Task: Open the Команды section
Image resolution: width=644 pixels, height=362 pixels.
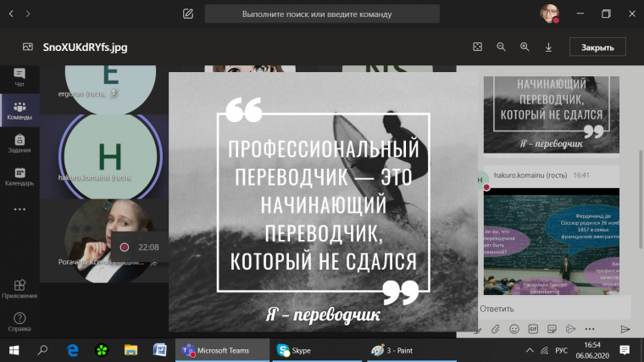Action: (x=19, y=110)
